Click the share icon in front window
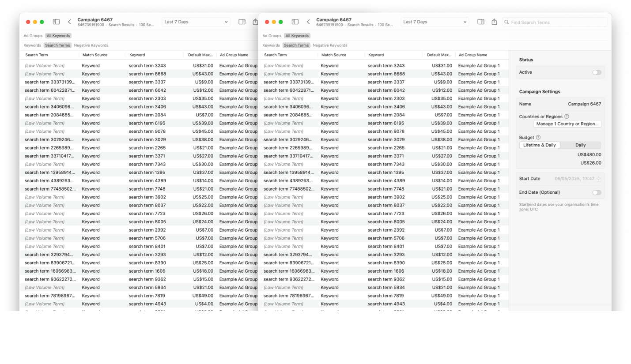The height and width of the screenshot is (364, 631). 494,22
